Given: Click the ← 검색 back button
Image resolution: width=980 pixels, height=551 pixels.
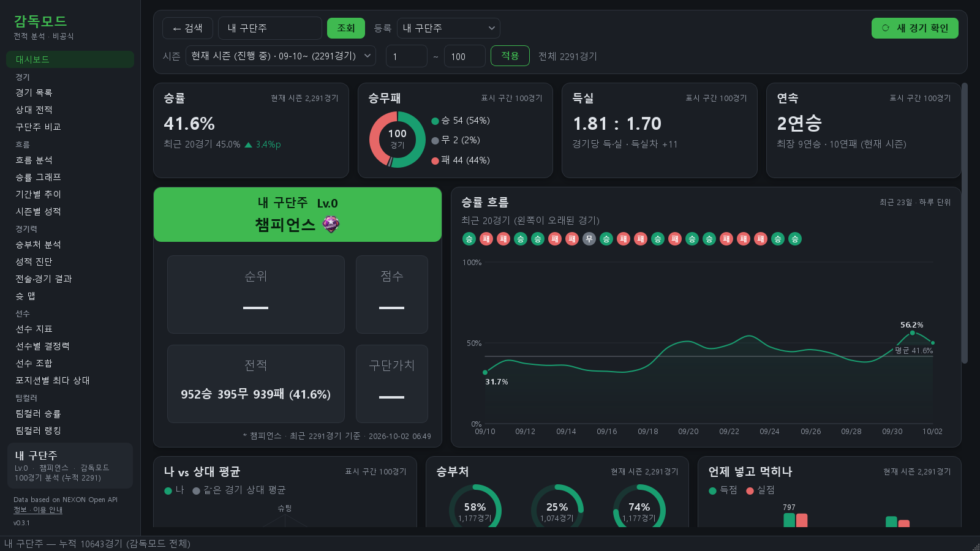Looking at the screenshot, I should pos(187,28).
